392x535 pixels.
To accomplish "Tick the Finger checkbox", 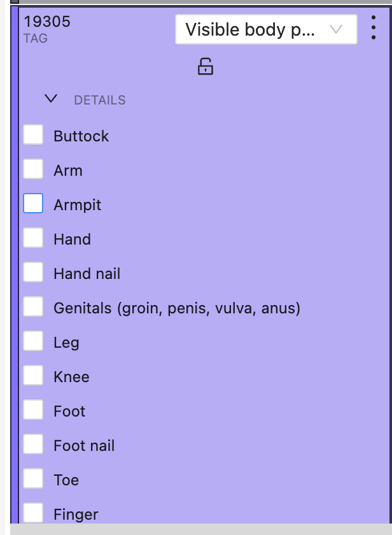I will point(33,512).
